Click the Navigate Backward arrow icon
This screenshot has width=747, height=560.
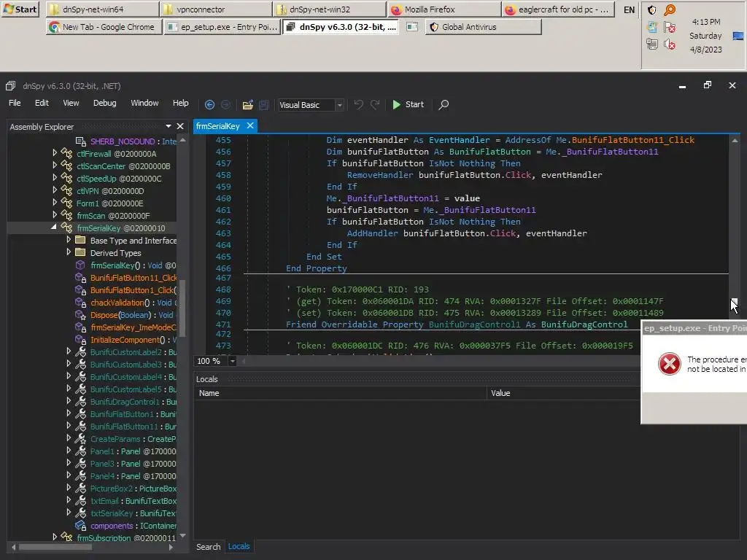(209, 104)
